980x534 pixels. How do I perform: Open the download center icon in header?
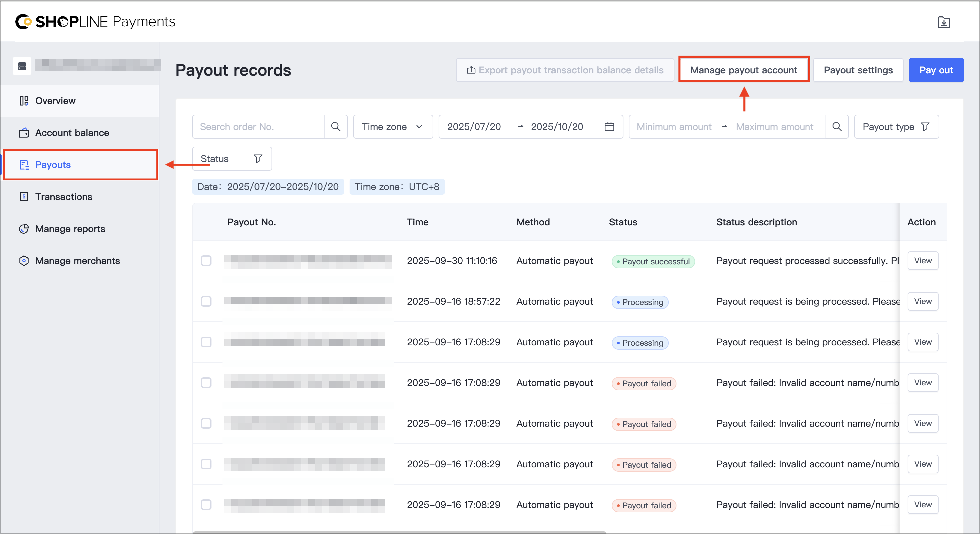[944, 22]
